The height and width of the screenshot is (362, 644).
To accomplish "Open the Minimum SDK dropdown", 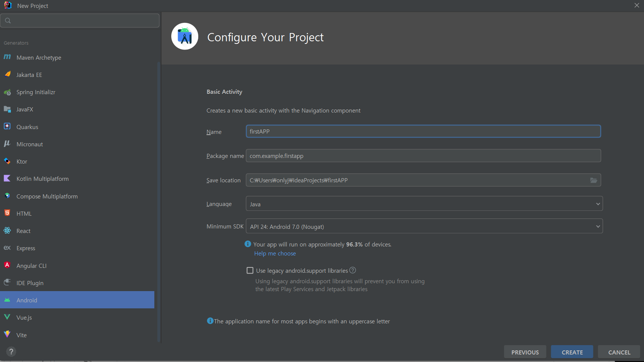I will pyautogui.click(x=424, y=226).
